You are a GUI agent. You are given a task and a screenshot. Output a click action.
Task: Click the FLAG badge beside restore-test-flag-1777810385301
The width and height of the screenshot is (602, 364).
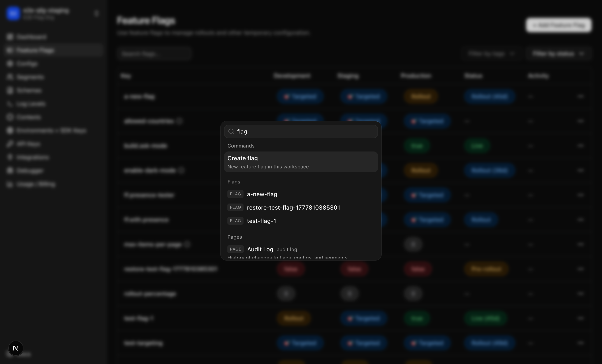(235, 207)
